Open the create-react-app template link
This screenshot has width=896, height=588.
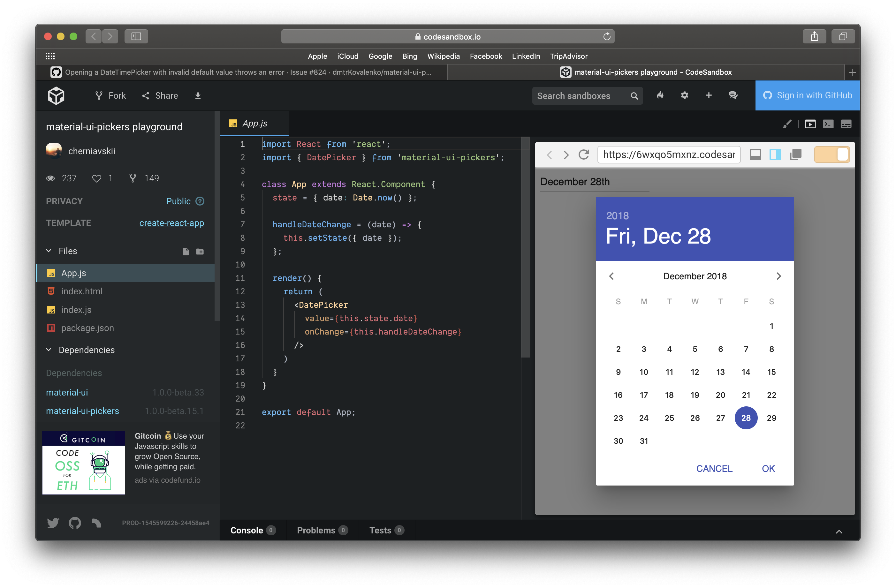(x=172, y=223)
